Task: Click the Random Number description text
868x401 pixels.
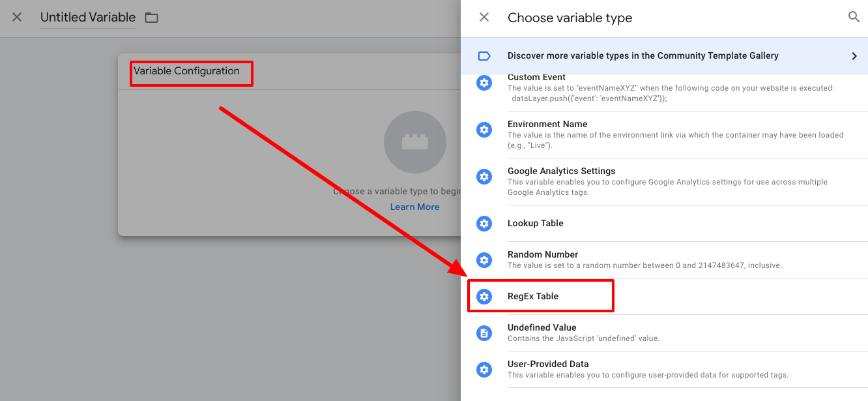Action: coord(644,265)
